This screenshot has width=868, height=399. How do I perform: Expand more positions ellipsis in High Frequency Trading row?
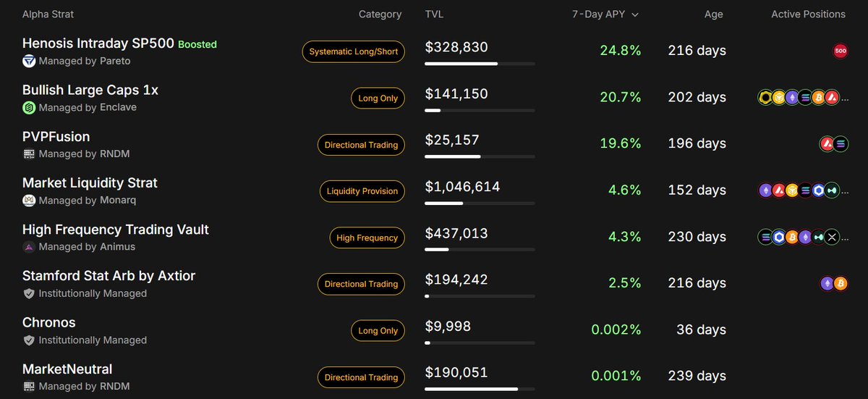(x=845, y=238)
